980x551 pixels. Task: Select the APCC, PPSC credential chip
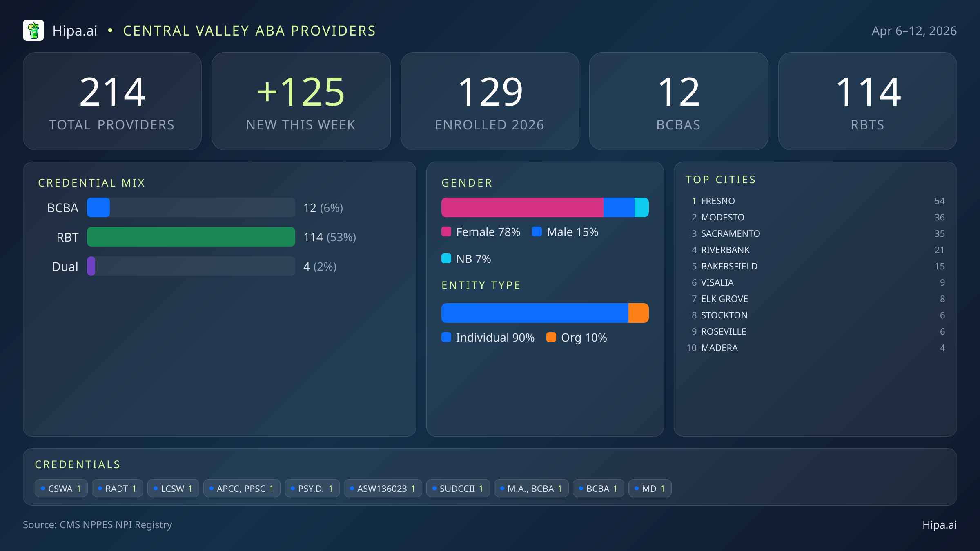click(241, 488)
